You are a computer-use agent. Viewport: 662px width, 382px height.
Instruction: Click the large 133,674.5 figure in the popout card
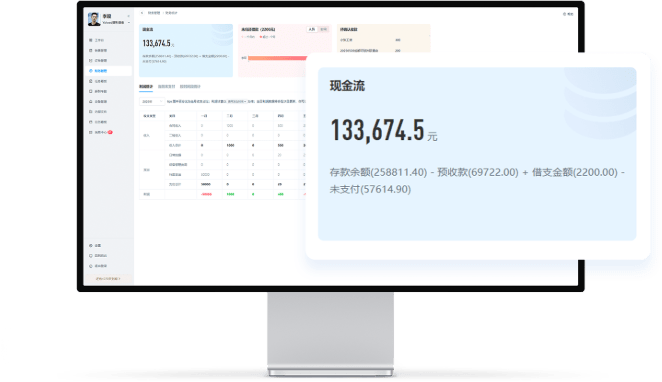pos(377,130)
